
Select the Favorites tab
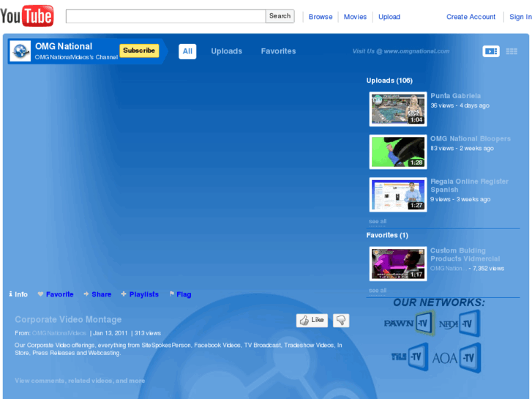278,51
